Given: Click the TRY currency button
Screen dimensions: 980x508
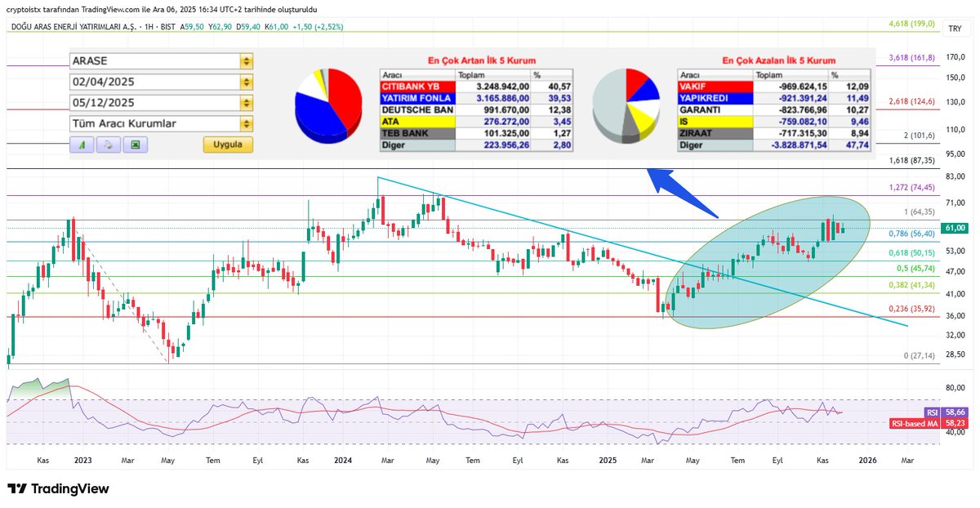Looking at the screenshot, I should 953,29.
